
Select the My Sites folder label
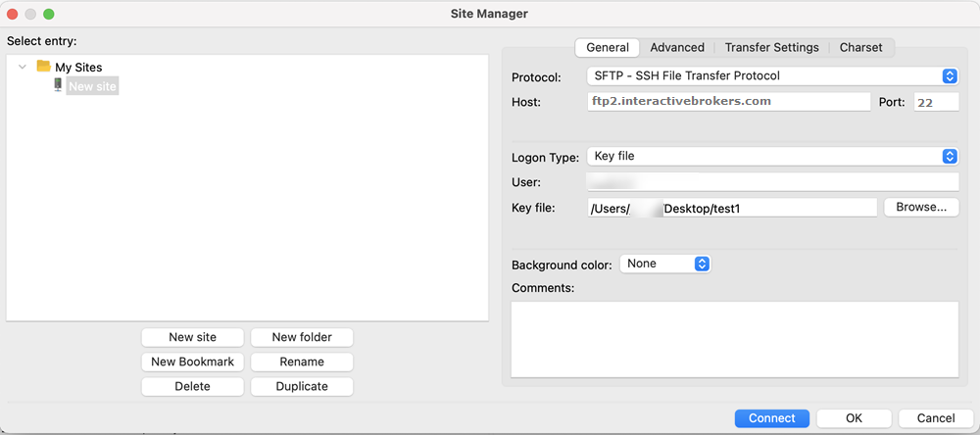pyautogui.click(x=78, y=67)
